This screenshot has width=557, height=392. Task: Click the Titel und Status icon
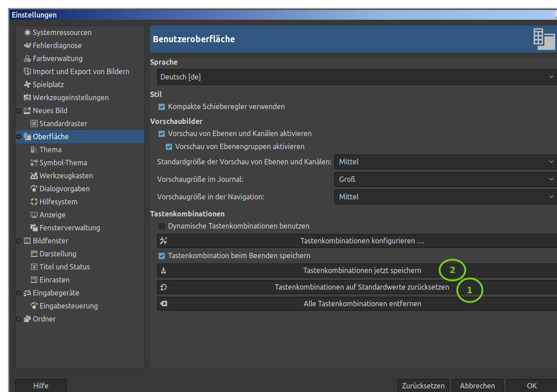[x=34, y=267]
